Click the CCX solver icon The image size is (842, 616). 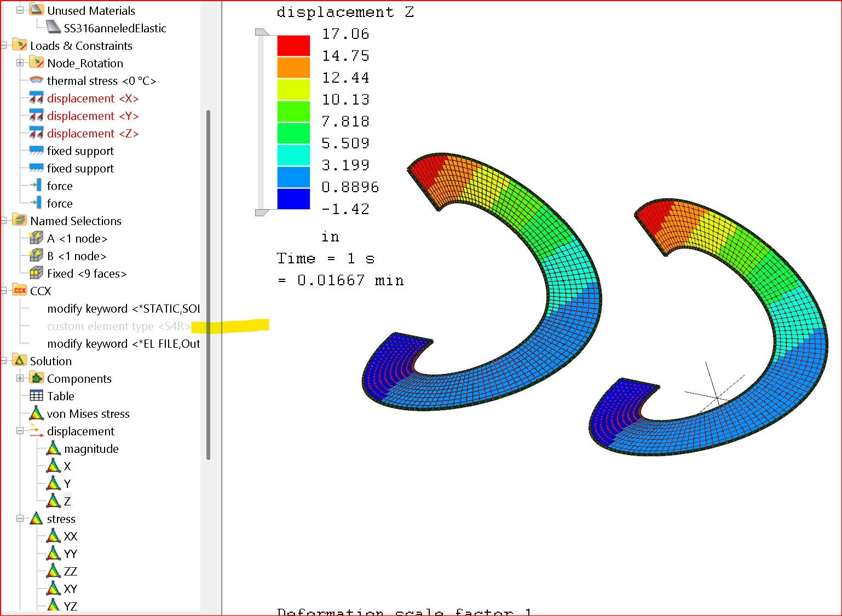pyautogui.click(x=20, y=291)
